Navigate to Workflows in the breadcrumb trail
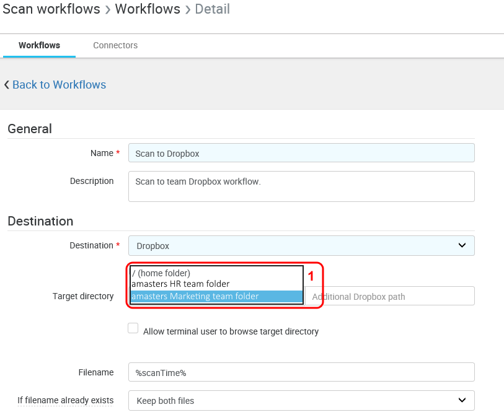The width and height of the screenshot is (504, 420). [x=148, y=9]
